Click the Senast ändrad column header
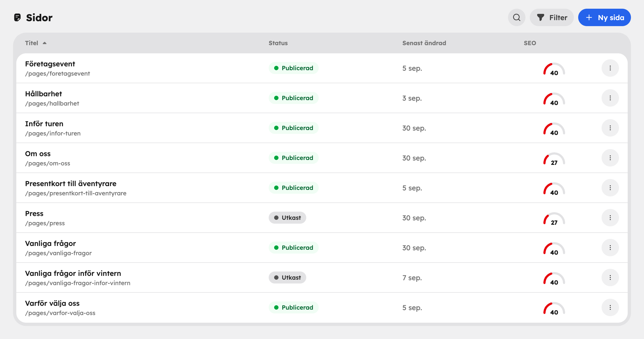644x339 pixels. click(424, 43)
